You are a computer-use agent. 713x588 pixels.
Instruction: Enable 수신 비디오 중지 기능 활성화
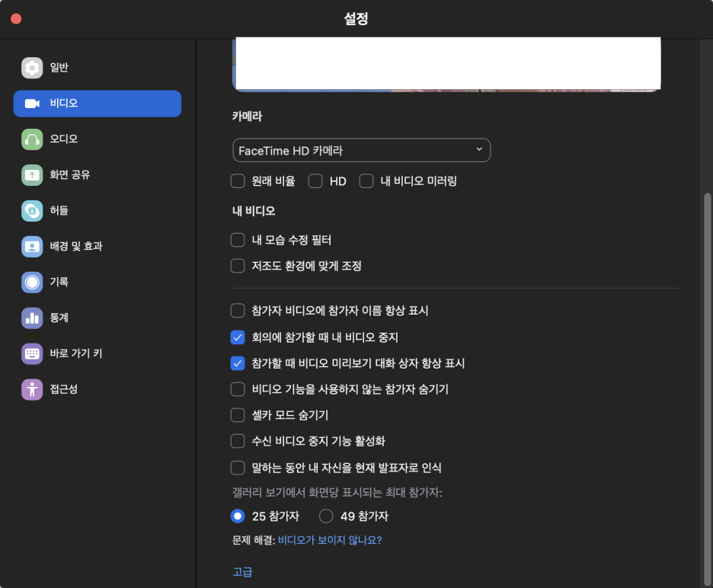click(x=238, y=441)
